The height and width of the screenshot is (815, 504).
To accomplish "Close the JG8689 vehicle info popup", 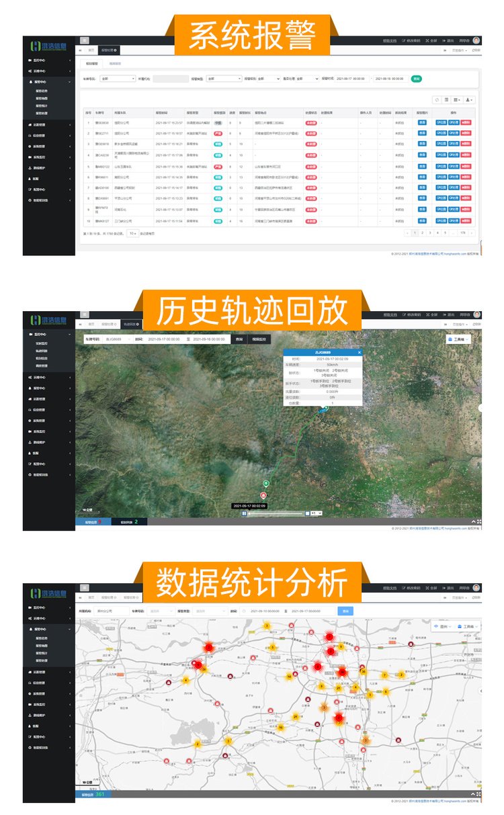I will pos(359,352).
